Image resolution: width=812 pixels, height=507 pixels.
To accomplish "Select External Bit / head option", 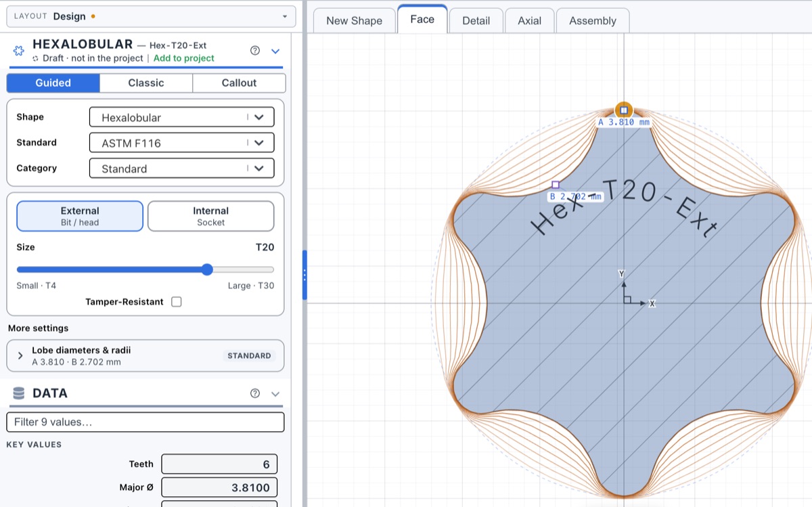I will click(x=80, y=216).
